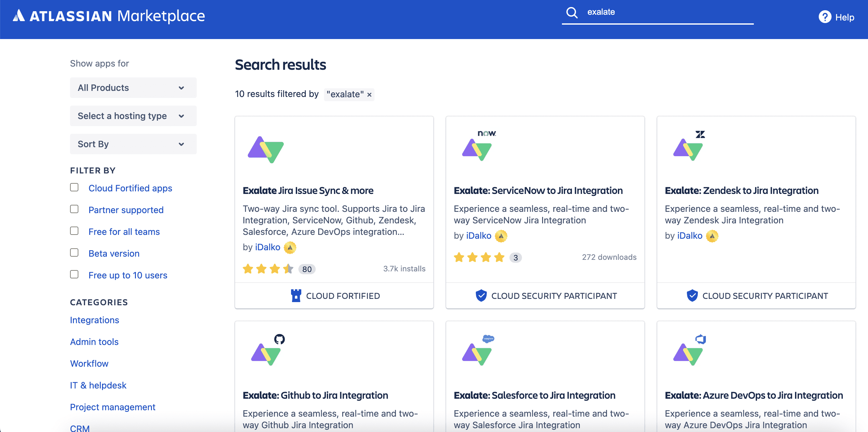Click the Partner supported link
The image size is (868, 432).
coord(126,209)
